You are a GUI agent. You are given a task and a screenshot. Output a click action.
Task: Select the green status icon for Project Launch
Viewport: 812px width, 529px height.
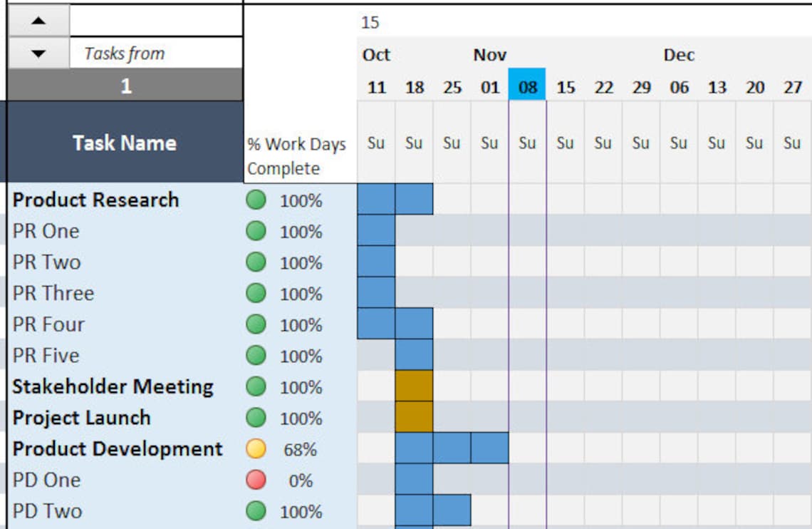tap(256, 418)
